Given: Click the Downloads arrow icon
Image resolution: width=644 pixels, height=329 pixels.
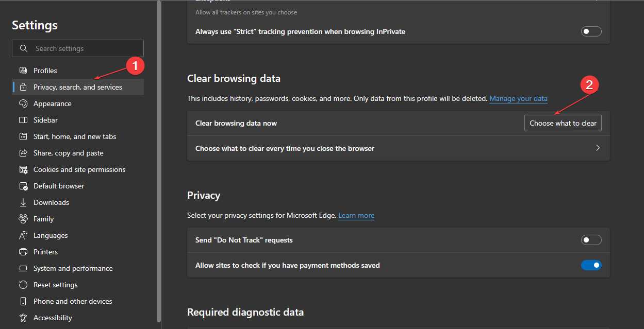Looking at the screenshot, I should (x=23, y=202).
